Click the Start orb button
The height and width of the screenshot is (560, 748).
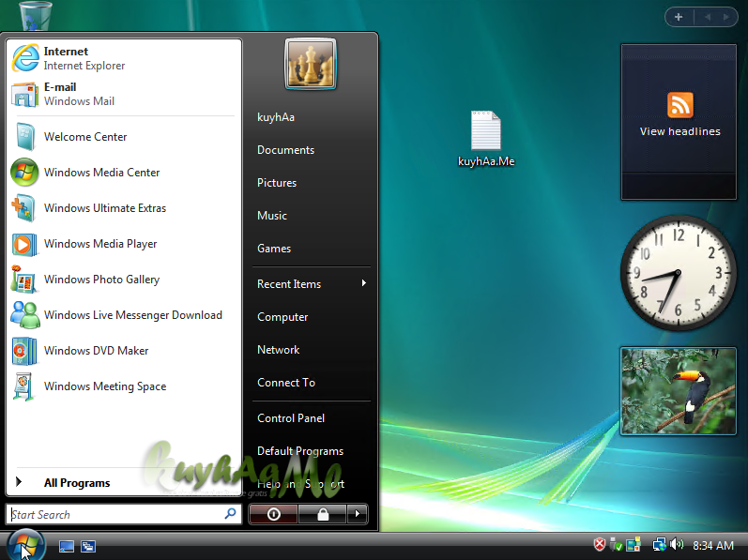(26, 546)
